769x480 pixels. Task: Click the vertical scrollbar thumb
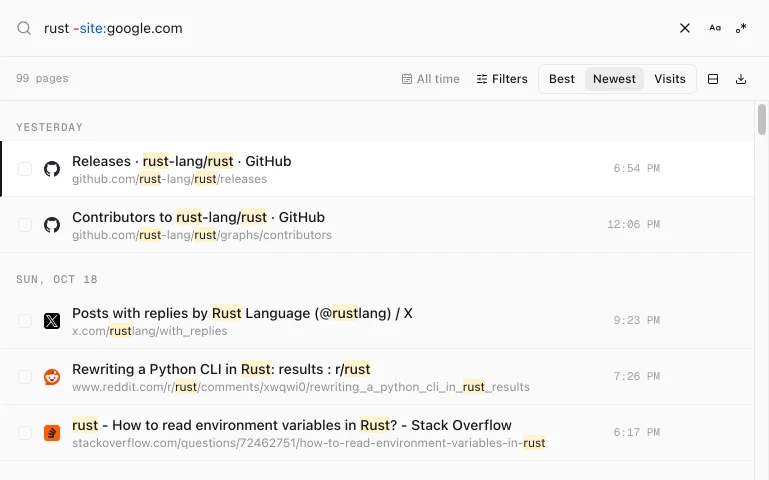click(x=762, y=119)
